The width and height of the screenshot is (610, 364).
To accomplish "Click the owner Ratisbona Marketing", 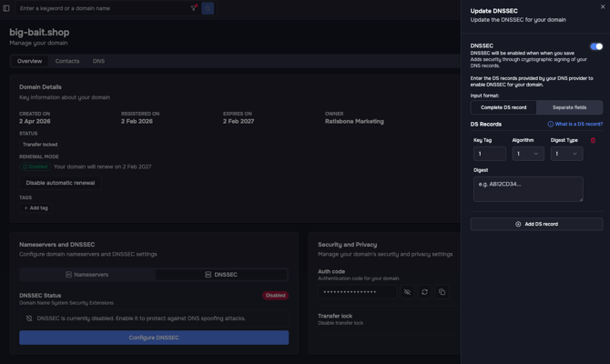I will [x=354, y=121].
